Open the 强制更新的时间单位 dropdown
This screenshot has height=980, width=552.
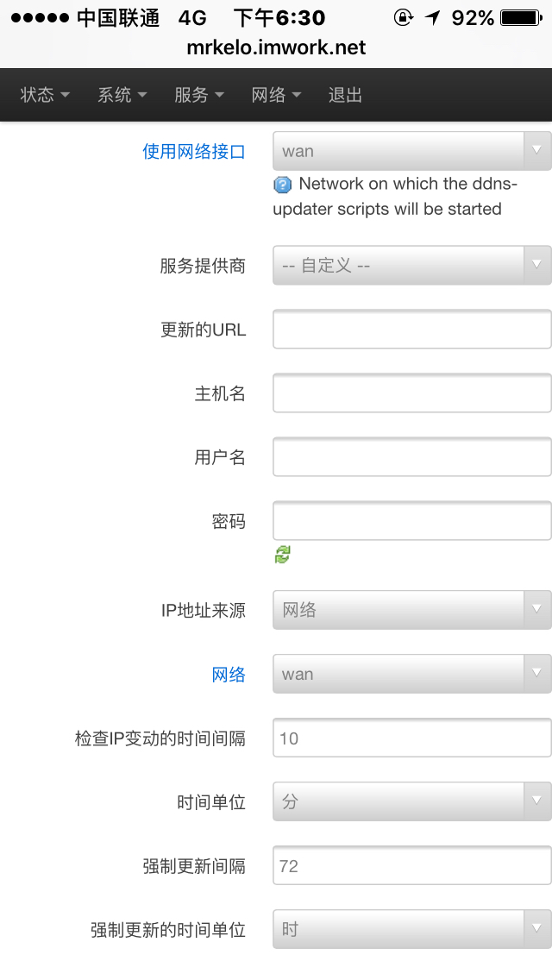point(411,929)
